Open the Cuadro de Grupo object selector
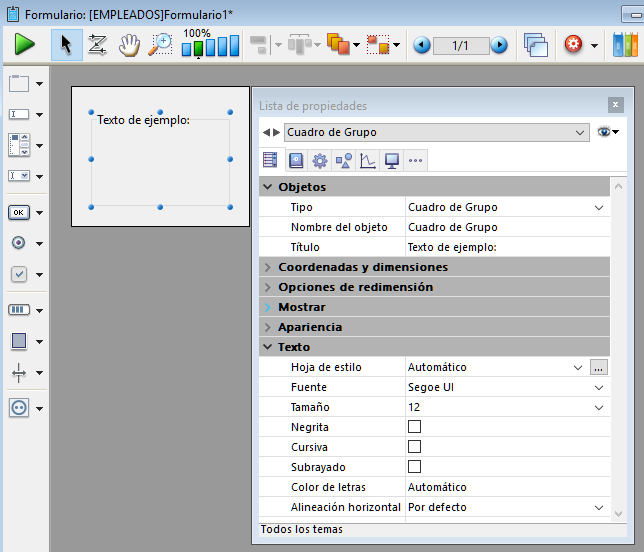644x552 pixels. (x=436, y=132)
